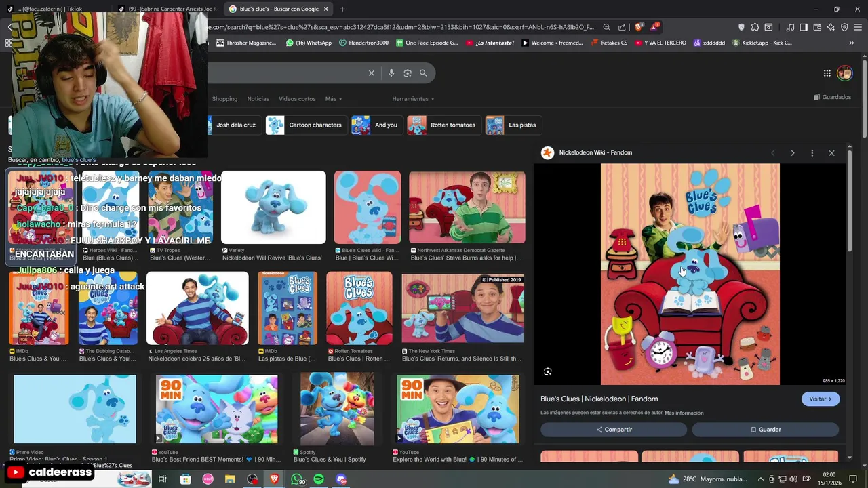This screenshot has height=488, width=868.
Task: Open Steve Burns asks for help thumbnail
Action: tap(467, 207)
